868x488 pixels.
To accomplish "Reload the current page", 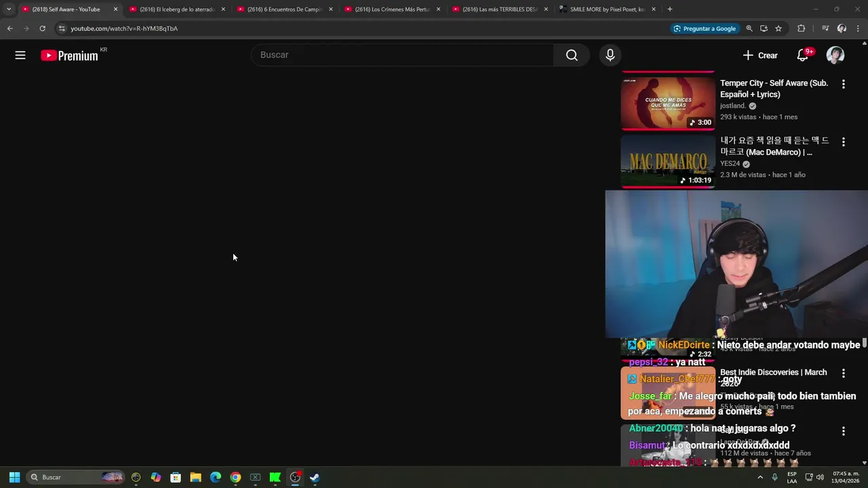I will [x=42, y=28].
